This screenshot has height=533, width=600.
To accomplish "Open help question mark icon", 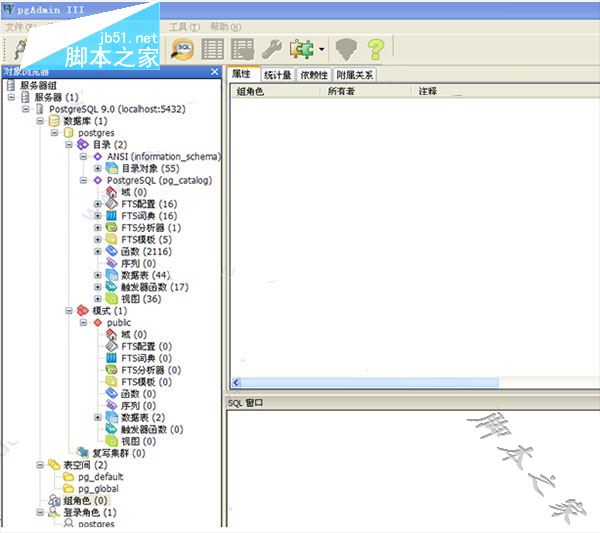I will coord(375,49).
